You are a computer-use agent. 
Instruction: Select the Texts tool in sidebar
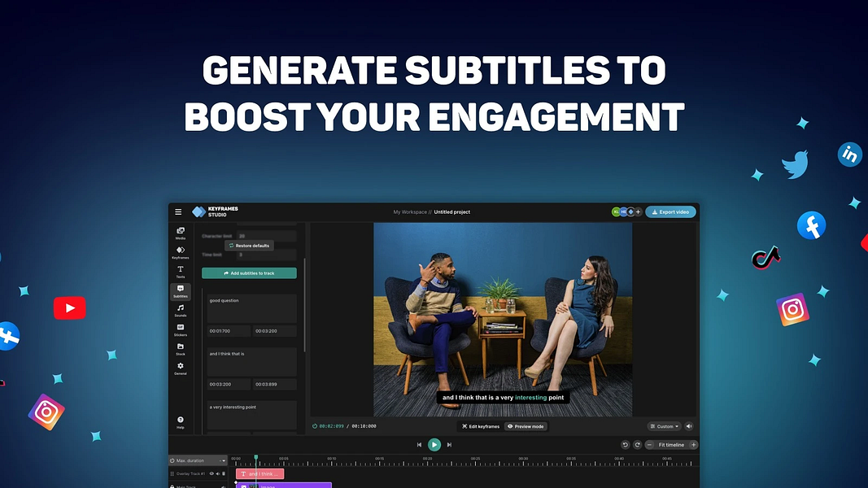pyautogui.click(x=181, y=272)
